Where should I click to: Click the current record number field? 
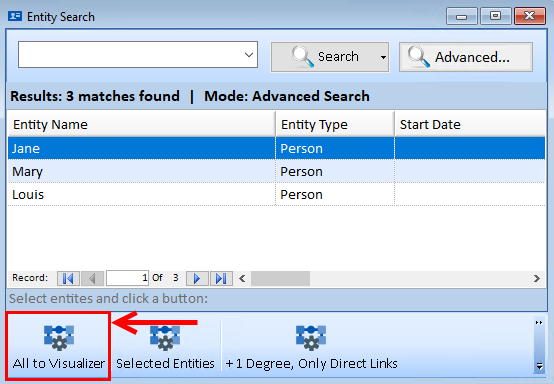click(x=127, y=278)
